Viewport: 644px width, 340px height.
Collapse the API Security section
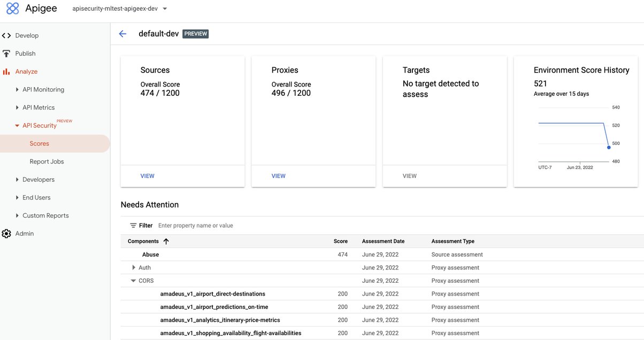[x=18, y=125]
